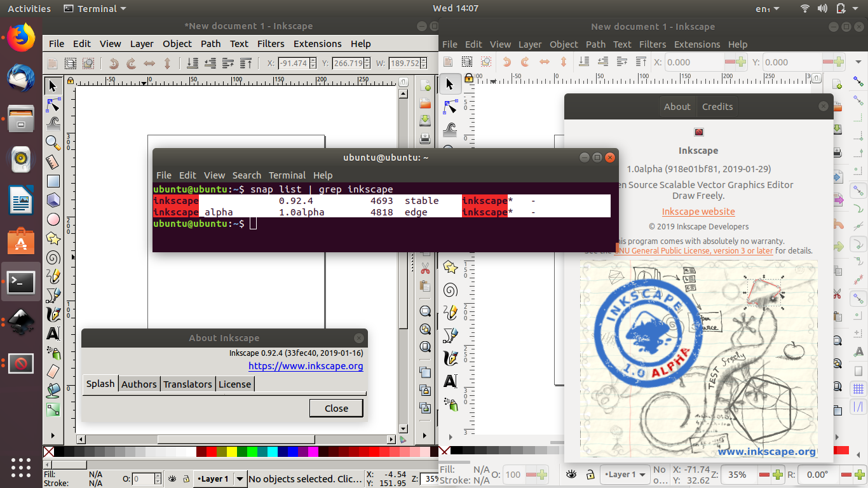Image resolution: width=868 pixels, height=488 pixels.
Task: Click Lower selection to bottom icon in left Inkscape
Action: [x=193, y=63]
